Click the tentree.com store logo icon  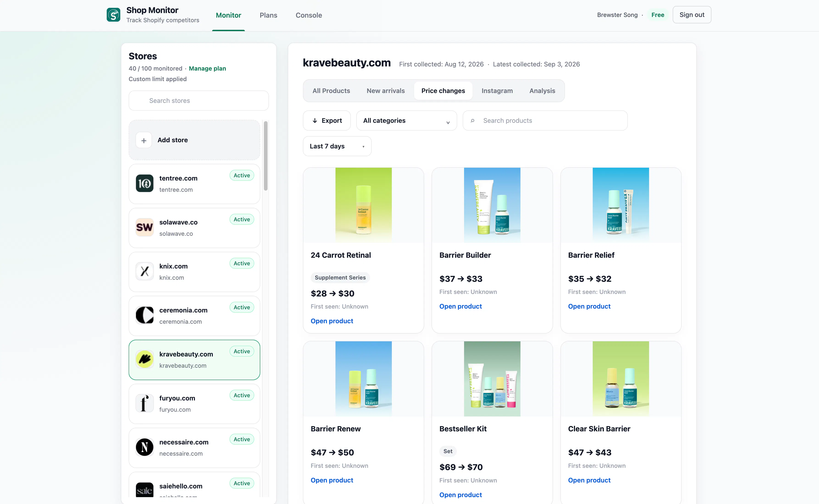point(144,183)
